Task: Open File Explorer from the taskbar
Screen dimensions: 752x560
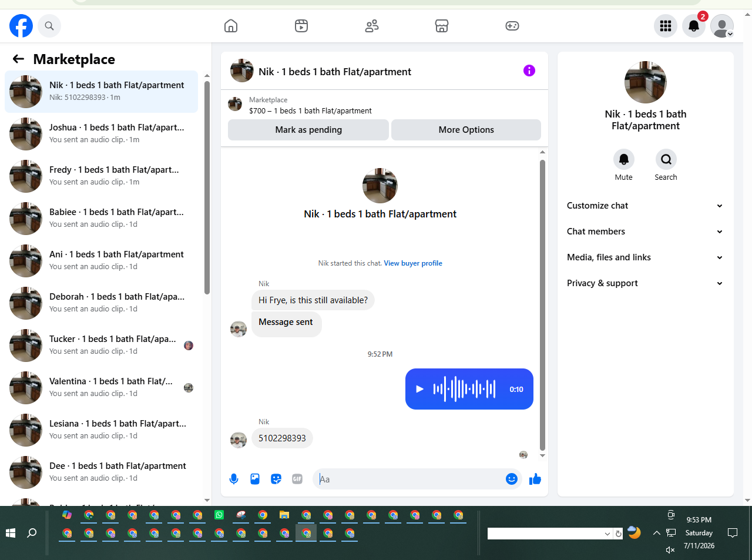Action: 284,515
